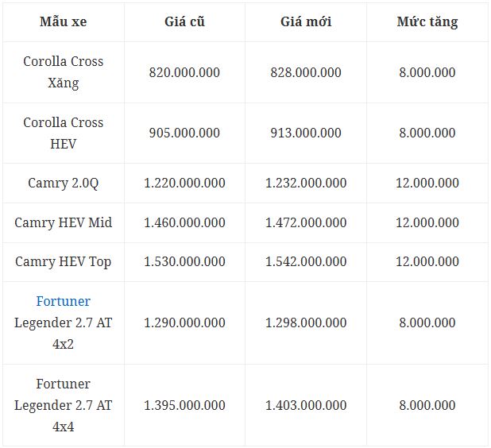Select the Camry HEV Top model cell

(63, 261)
